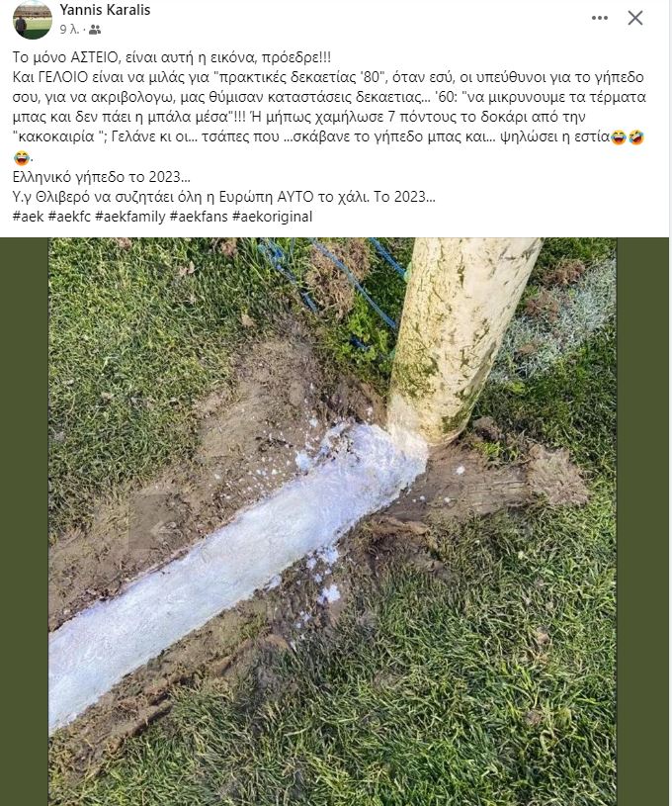This screenshot has width=672, height=806.
Task: Open the #aekfc hashtag
Action: (69, 217)
